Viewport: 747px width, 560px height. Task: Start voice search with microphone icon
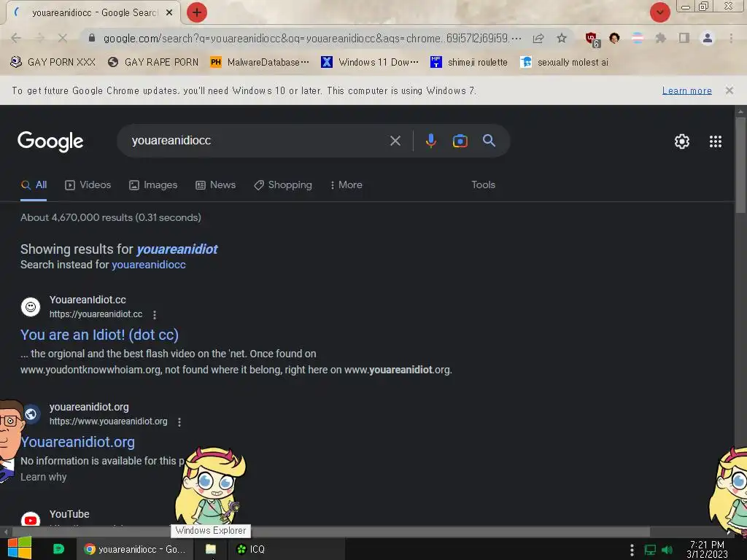coord(430,141)
